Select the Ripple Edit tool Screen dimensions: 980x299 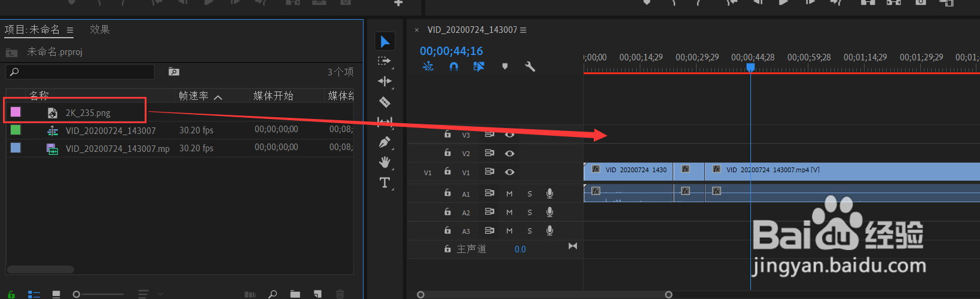click(384, 81)
